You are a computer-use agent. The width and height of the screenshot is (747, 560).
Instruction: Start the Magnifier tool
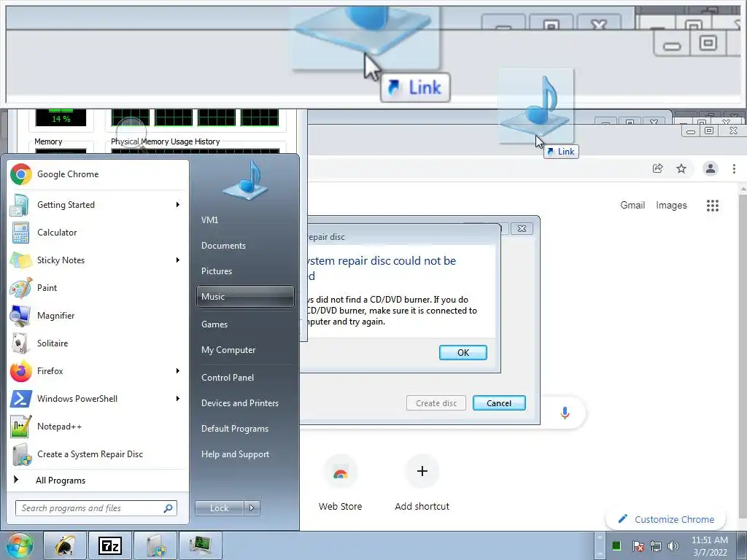pos(98,315)
